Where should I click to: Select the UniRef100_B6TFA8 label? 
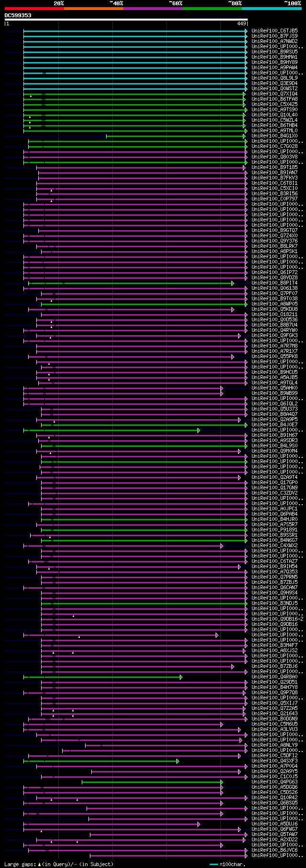tap(274, 99)
